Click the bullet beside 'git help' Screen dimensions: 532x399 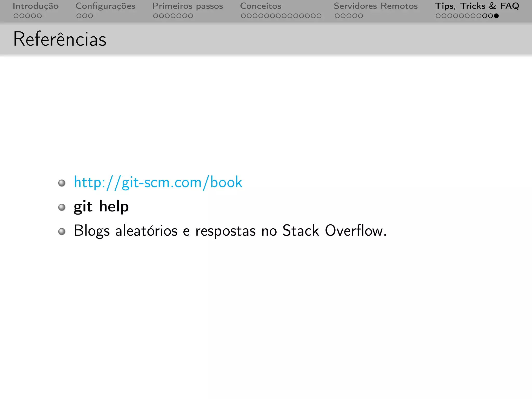(62, 207)
